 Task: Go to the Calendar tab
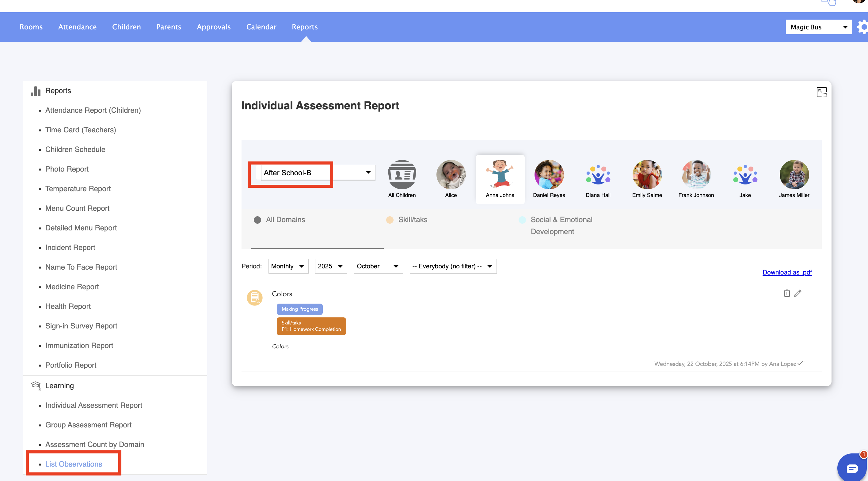click(261, 27)
